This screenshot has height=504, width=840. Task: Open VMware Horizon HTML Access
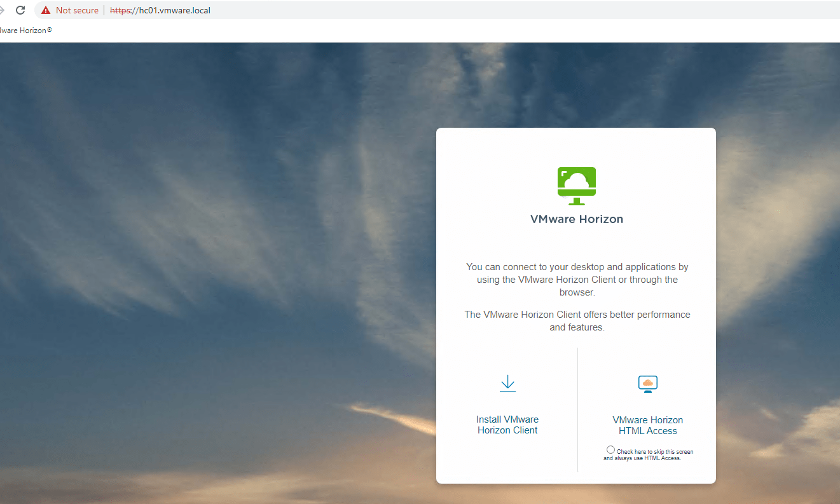click(647, 425)
